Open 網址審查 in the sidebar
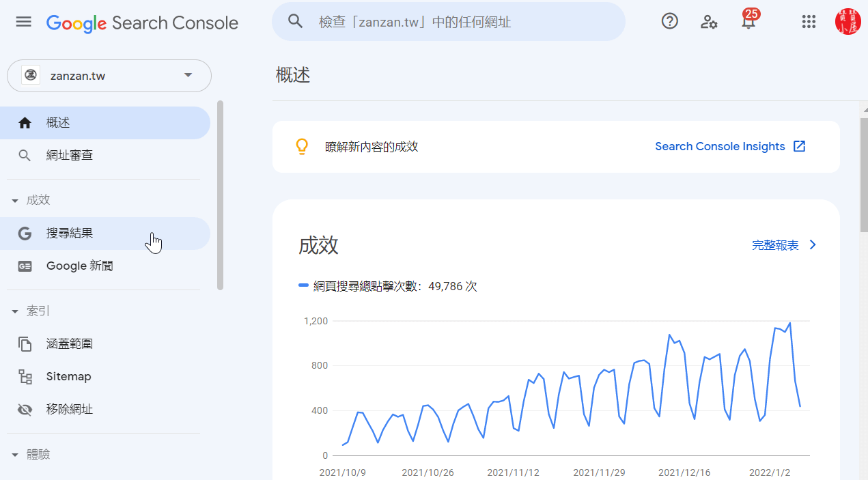The width and height of the screenshot is (868, 480). 105,156
